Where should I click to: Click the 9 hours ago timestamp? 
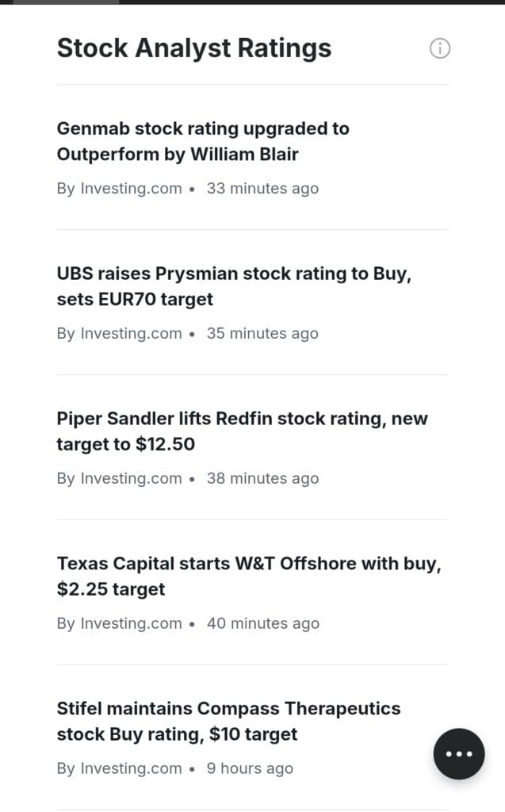pyautogui.click(x=250, y=769)
